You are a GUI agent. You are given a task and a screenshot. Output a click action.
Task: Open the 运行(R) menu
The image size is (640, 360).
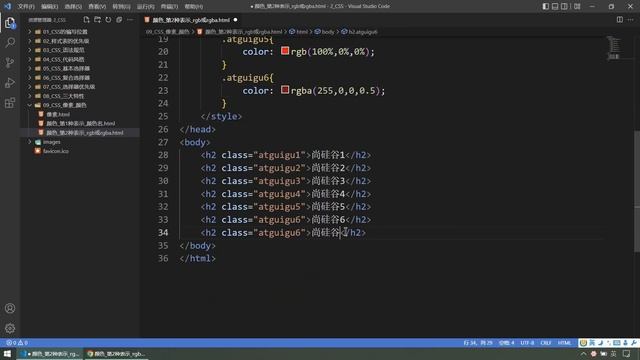click(145, 7)
